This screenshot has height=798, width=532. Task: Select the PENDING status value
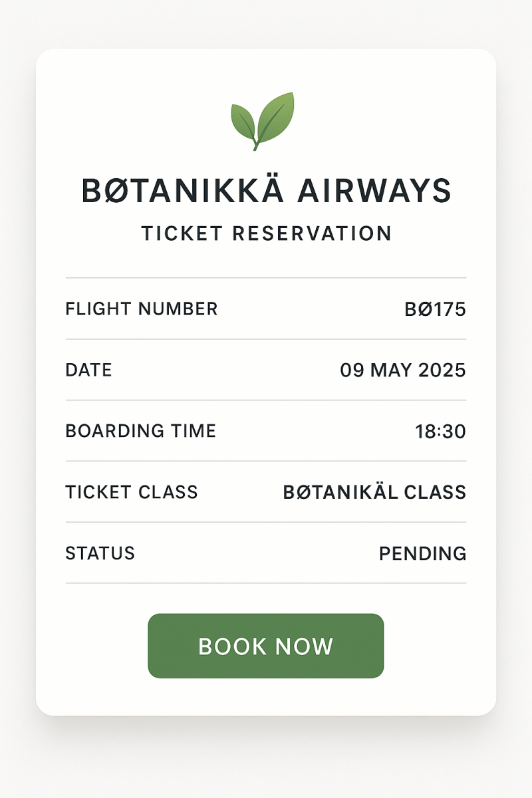point(423,553)
